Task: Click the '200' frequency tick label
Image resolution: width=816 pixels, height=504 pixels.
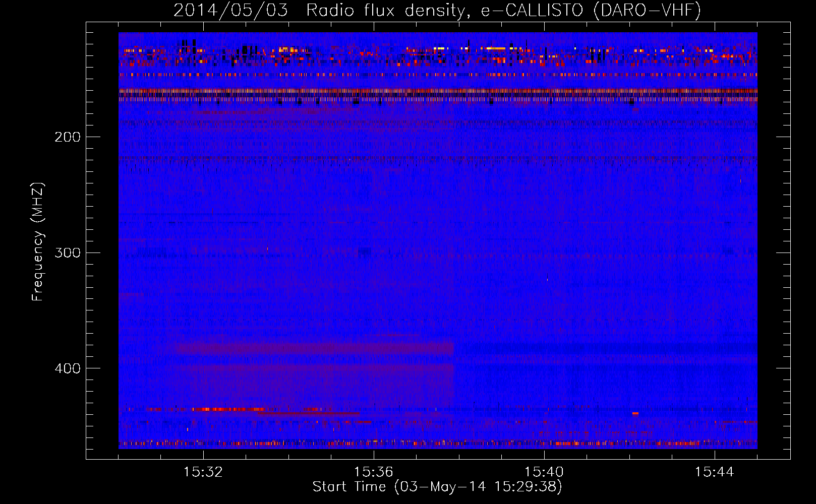Action: coord(68,137)
